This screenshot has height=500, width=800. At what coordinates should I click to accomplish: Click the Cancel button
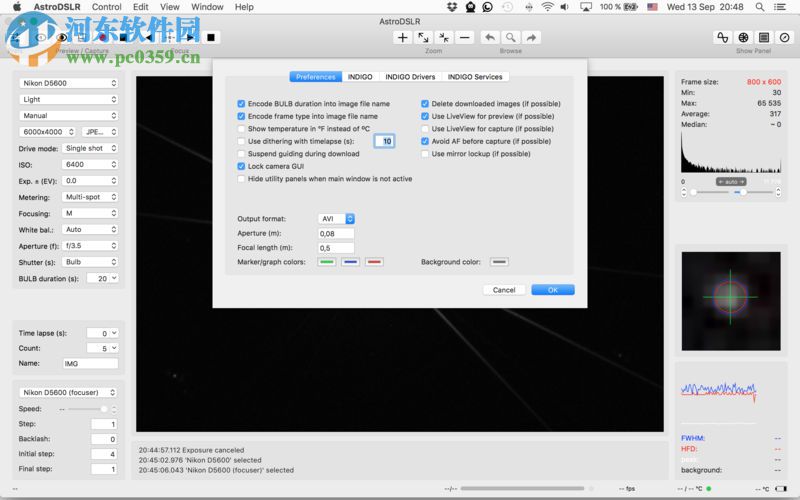tap(504, 290)
